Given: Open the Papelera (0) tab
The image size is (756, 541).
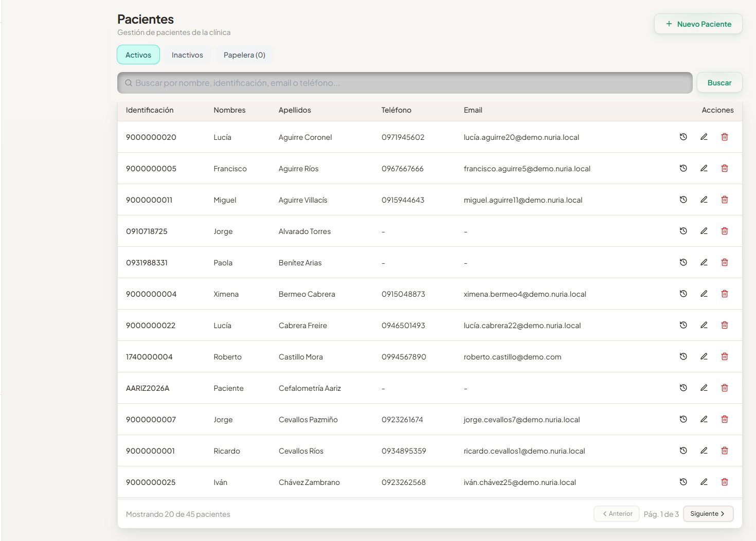Looking at the screenshot, I should point(244,55).
